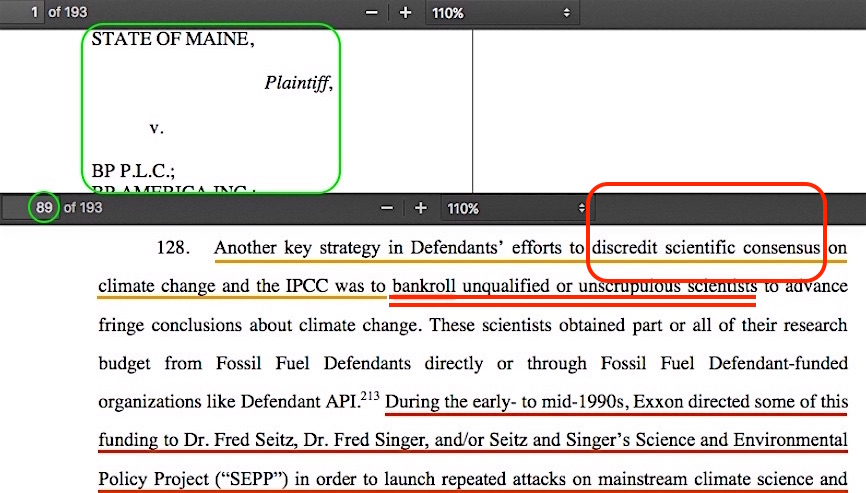Zoom out in the upper PDF viewer

(372, 13)
